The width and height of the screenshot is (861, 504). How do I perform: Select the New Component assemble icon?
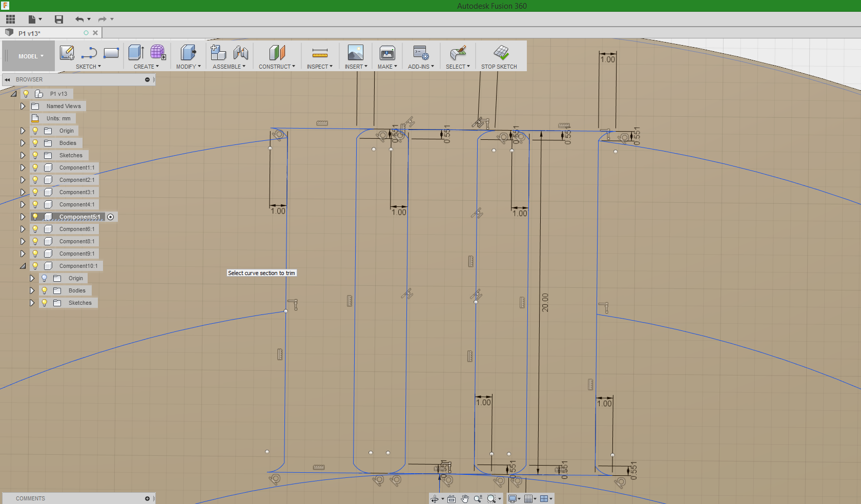(x=218, y=52)
